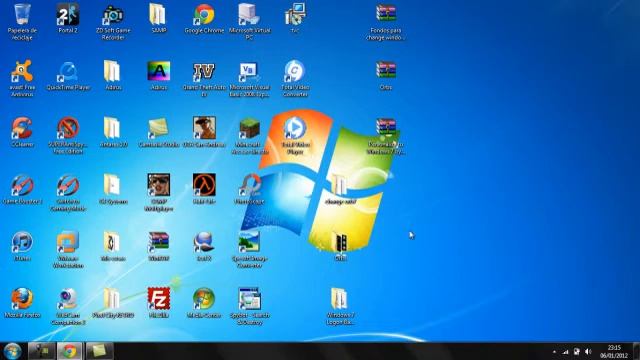Switch to Chrome in the taskbar
The height and width of the screenshot is (360, 640).
point(69,351)
